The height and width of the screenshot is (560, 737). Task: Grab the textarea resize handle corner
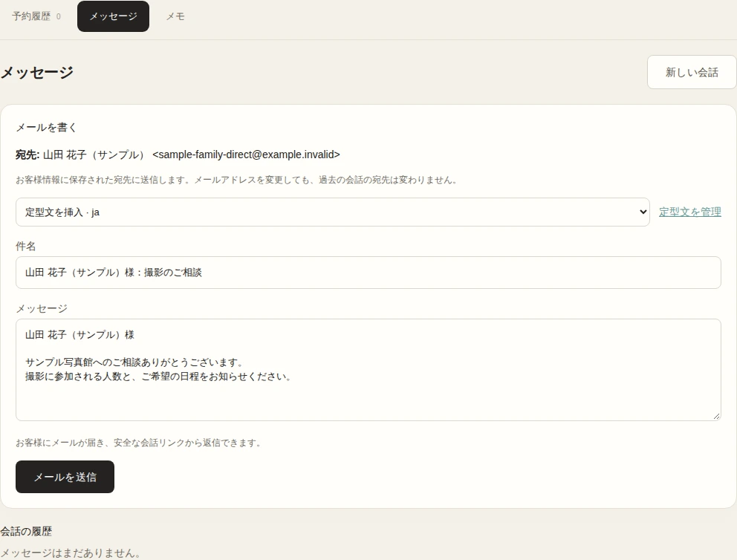[x=716, y=416]
